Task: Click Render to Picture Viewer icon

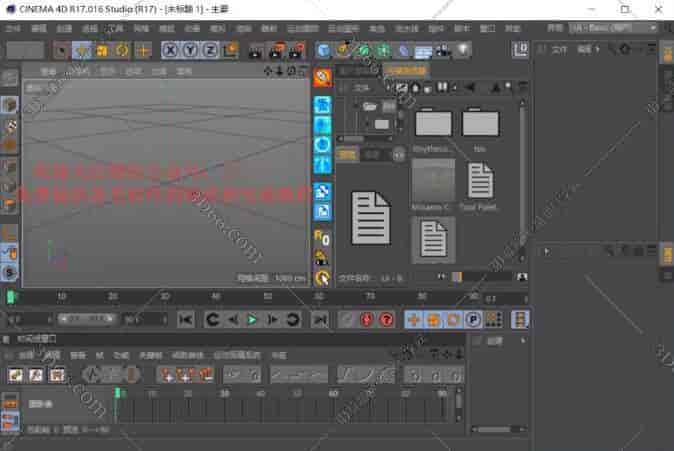Action: (276, 51)
